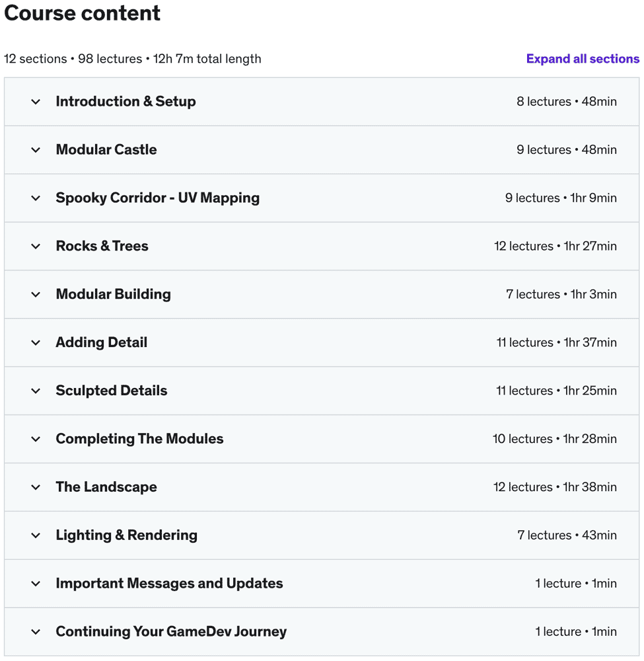The width and height of the screenshot is (644, 661).
Task: Open chevron next to Modular Building
Action: [x=36, y=295]
